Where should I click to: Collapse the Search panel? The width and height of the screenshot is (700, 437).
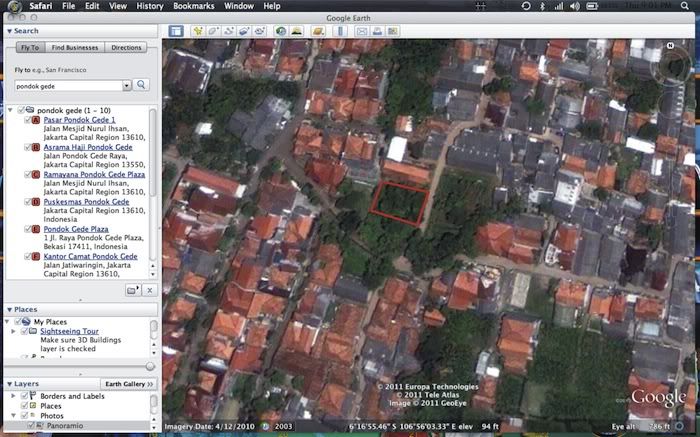[9, 31]
